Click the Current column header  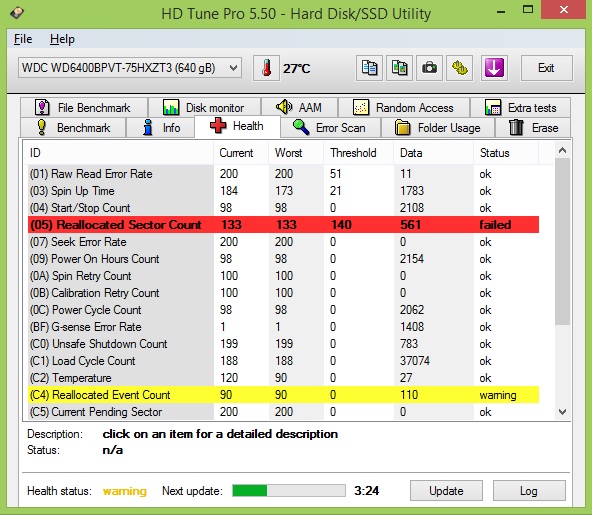(241, 153)
